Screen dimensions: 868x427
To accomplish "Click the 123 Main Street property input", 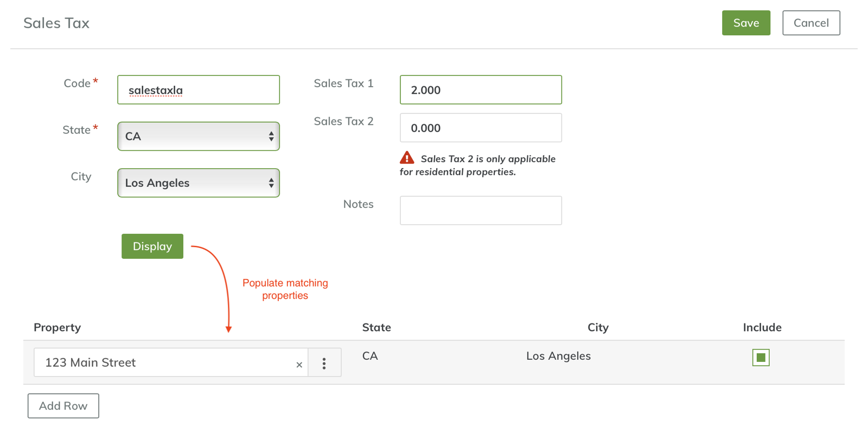I will pos(163,362).
